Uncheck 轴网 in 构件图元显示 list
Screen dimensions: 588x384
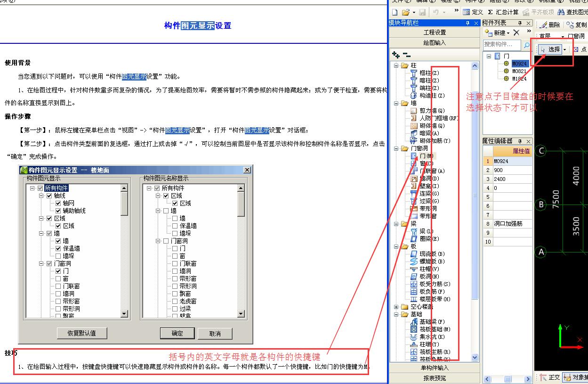coord(58,203)
